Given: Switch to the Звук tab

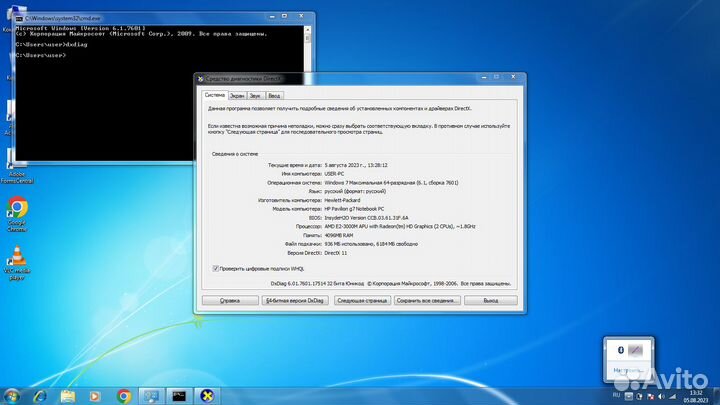Looking at the screenshot, I should click(255, 96).
